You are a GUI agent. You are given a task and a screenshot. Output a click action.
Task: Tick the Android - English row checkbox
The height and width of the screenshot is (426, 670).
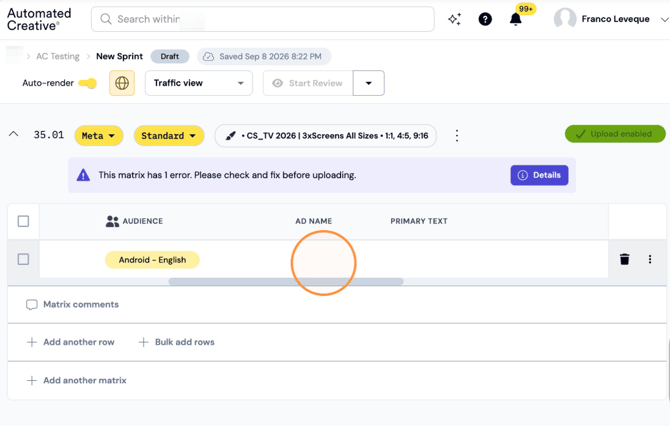coord(24,259)
